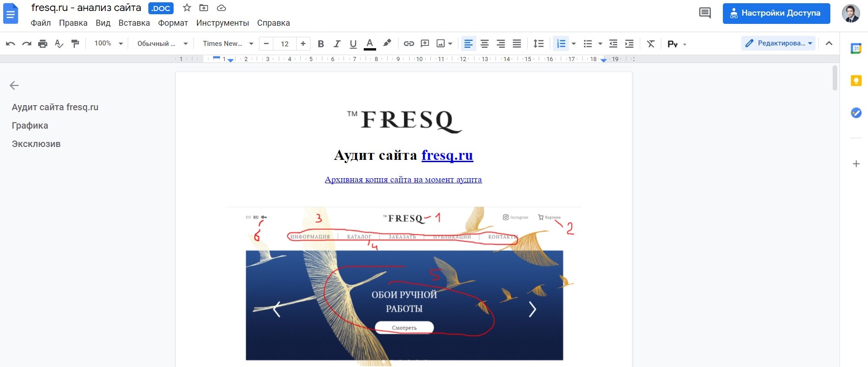The image size is (868, 367).
Task: Open Google Calendar side panel
Action: point(856,48)
